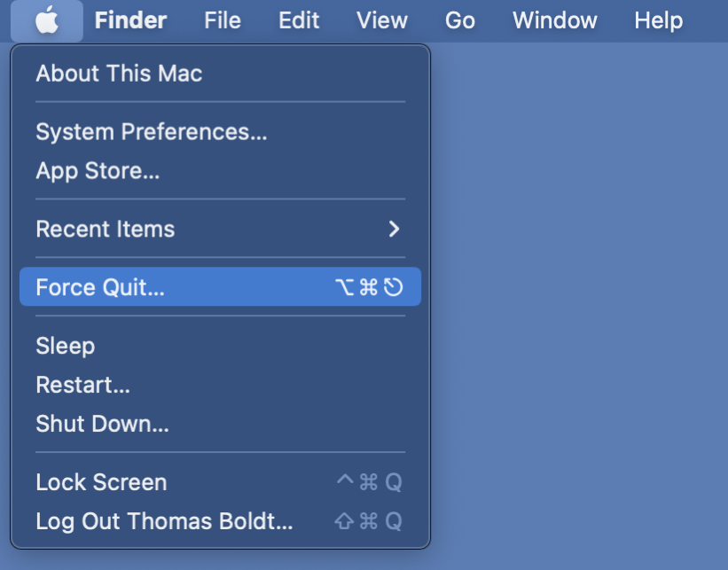
Task: Open System Preferences
Action: [x=220, y=132]
